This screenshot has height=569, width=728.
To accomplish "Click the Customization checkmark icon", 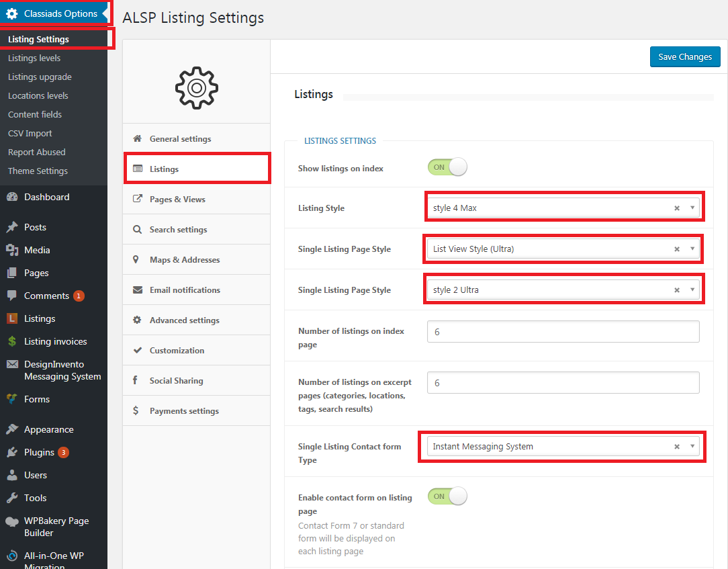I will 138,350.
